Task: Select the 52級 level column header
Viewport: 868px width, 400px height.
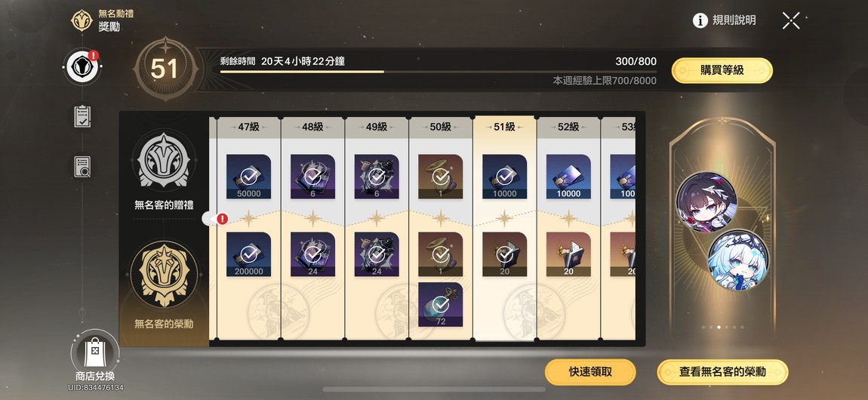Action: point(568,127)
